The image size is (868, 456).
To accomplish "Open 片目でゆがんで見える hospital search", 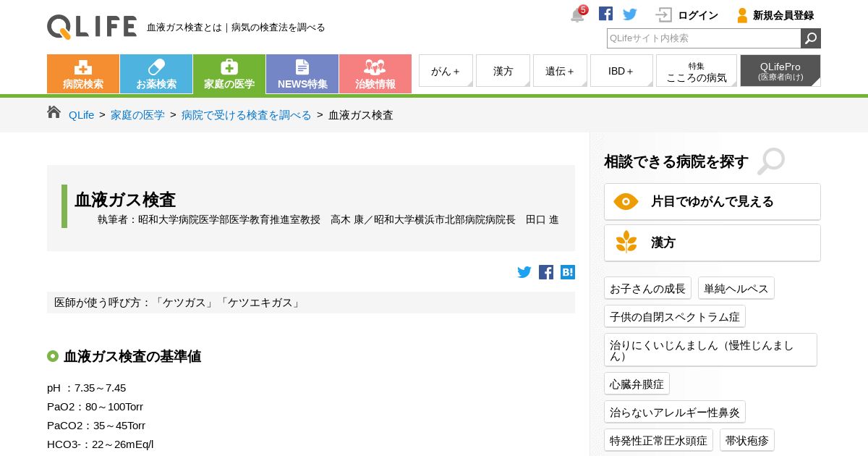I will 712,201.
